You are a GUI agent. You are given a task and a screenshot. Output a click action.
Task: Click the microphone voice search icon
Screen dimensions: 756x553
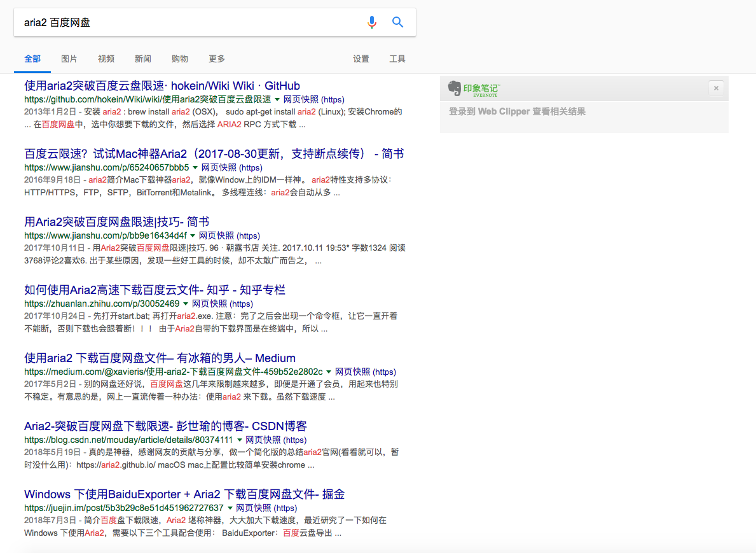tap(372, 22)
